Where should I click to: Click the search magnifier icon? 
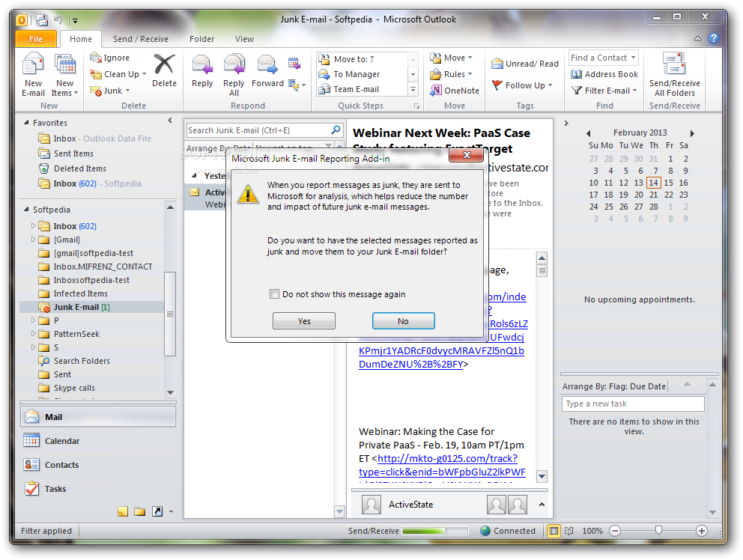[336, 130]
